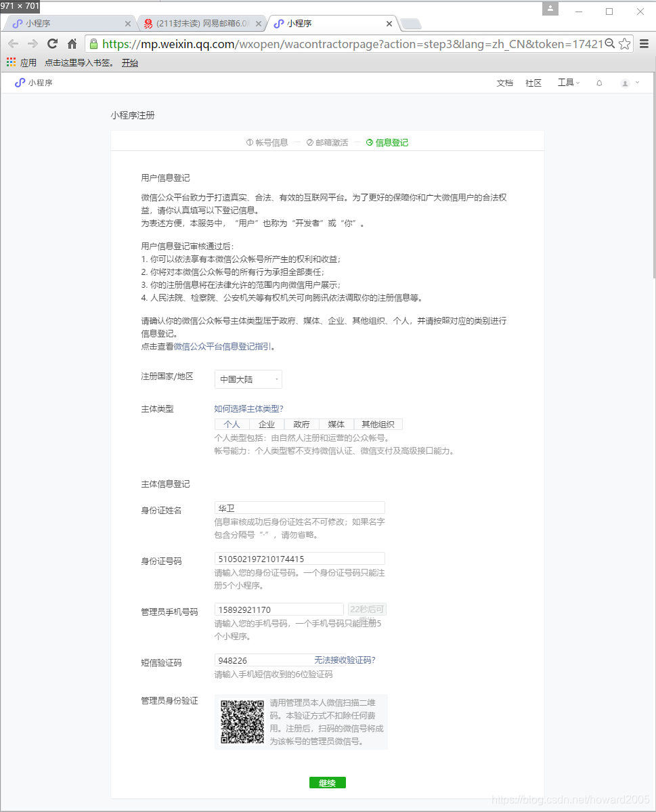Image resolution: width=656 pixels, height=812 pixels.
Task: Open the notification bell icon
Action: (x=598, y=83)
